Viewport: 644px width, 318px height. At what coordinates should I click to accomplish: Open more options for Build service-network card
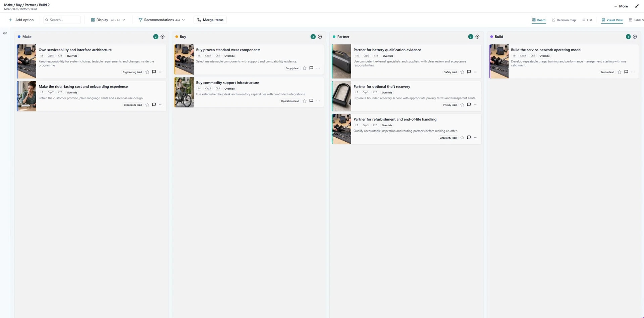633,72
